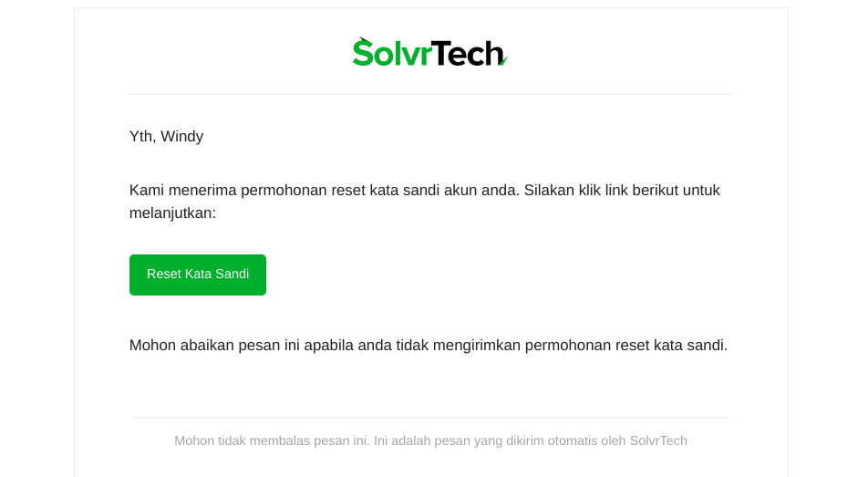Screen dimensions: 868x477
Task: Click the word "SolvrTech" in the footer
Action: 658,441
